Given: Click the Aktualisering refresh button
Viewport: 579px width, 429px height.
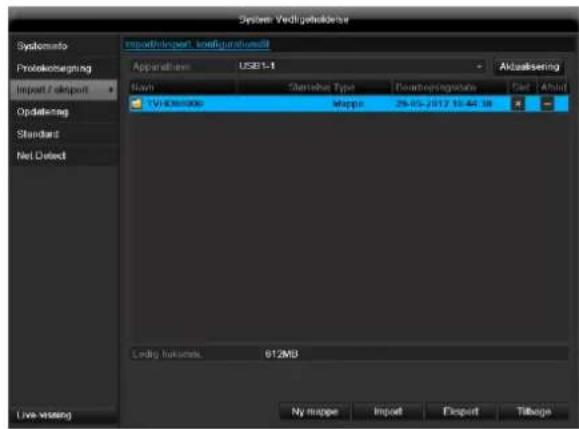Looking at the screenshot, I should pyautogui.click(x=529, y=67).
